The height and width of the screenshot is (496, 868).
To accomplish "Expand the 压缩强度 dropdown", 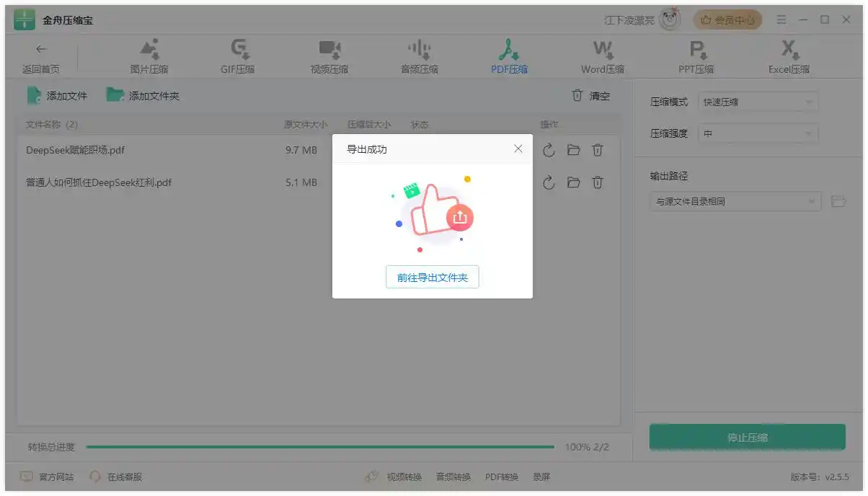I will point(758,134).
